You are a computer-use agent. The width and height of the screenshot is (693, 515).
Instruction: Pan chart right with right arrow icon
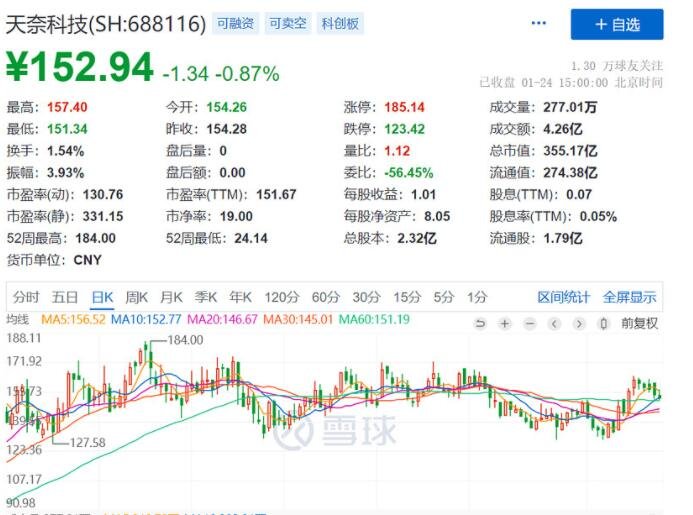tap(579, 324)
